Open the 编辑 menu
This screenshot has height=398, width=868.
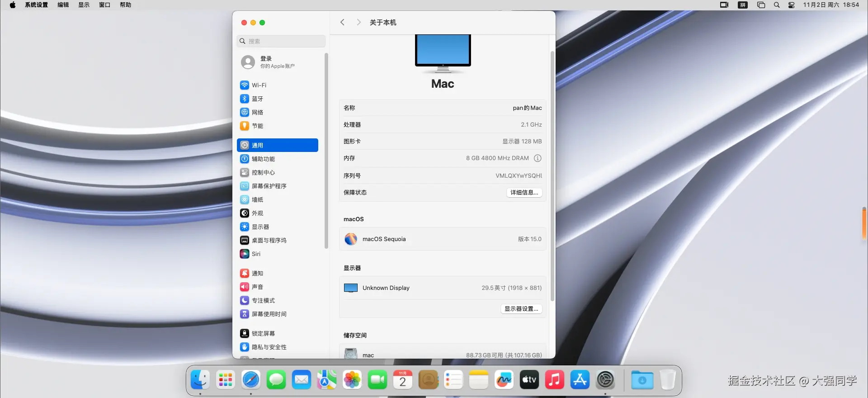coord(63,5)
